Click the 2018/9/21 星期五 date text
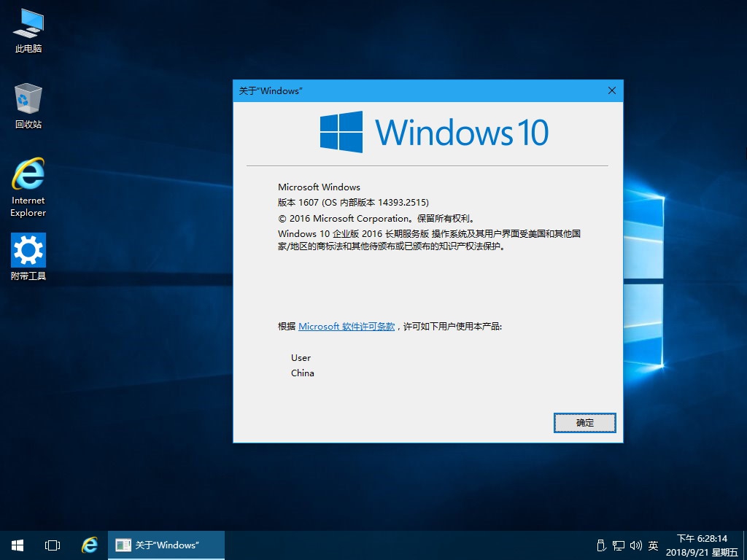 click(702, 553)
